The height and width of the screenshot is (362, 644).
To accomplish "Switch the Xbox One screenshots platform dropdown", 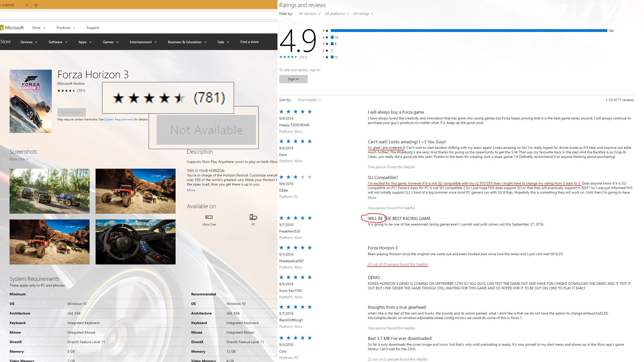I will pos(19,159).
